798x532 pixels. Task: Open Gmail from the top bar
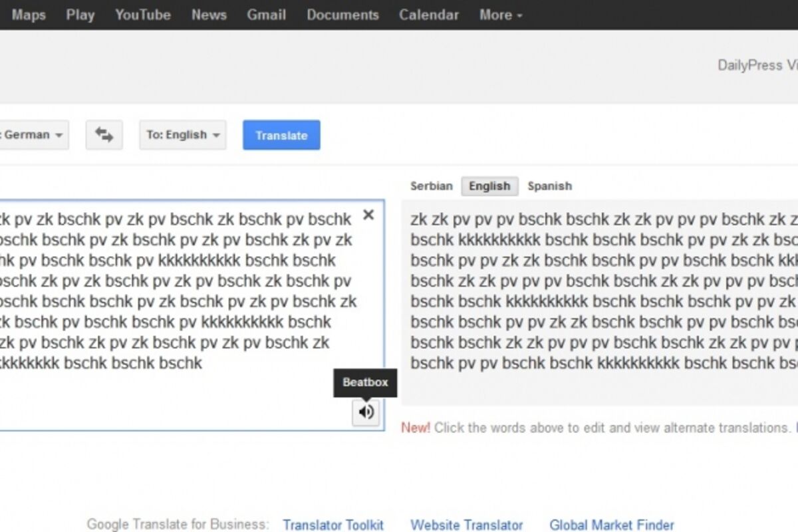[x=266, y=15]
